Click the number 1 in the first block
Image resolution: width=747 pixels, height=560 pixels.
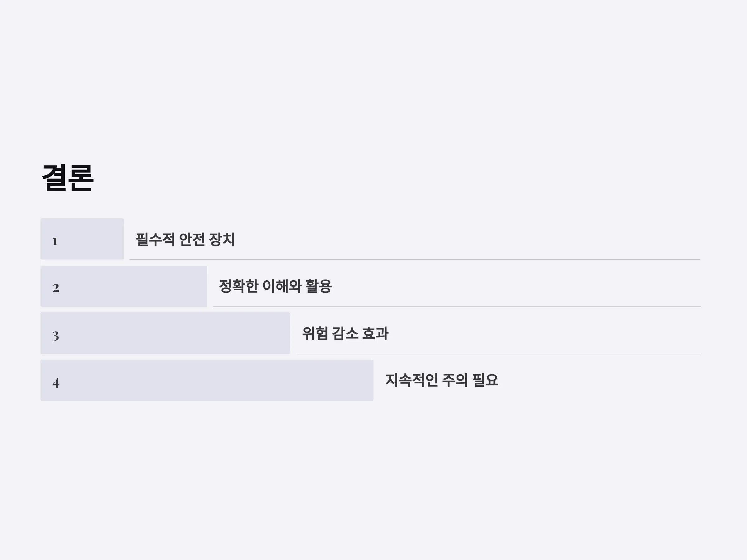[x=55, y=242]
